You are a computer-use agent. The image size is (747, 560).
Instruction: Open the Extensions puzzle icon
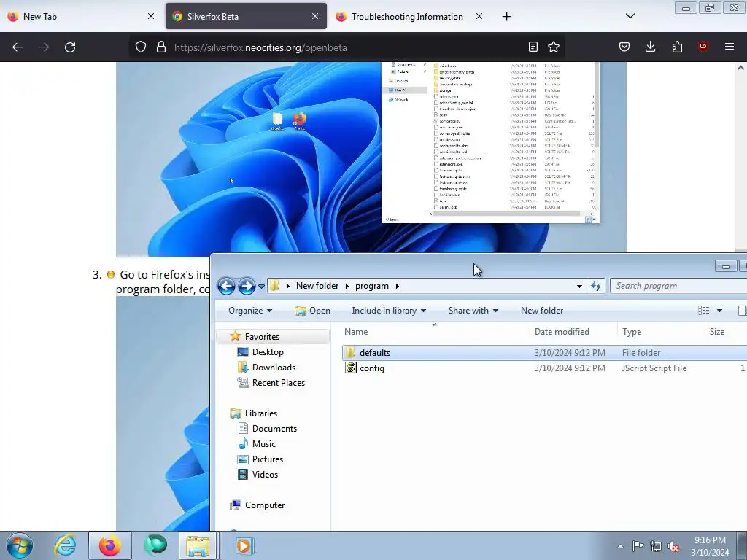pyautogui.click(x=677, y=47)
